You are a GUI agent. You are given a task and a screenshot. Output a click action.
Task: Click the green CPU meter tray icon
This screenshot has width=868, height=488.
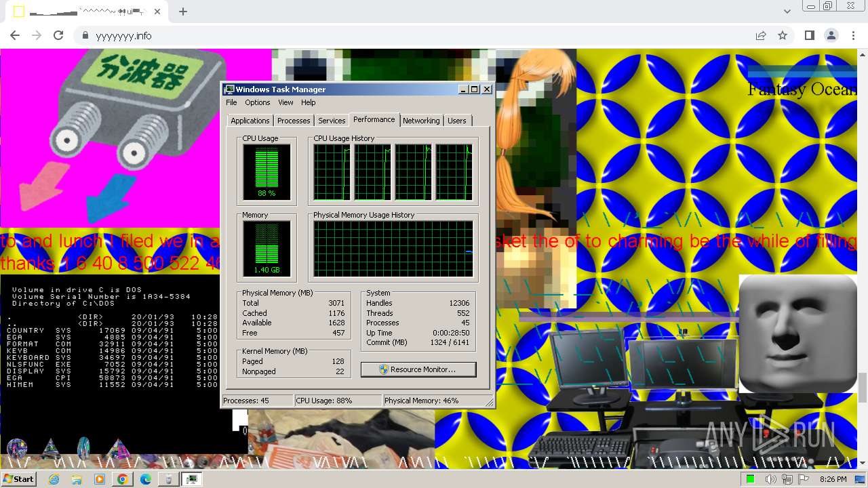click(x=751, y=479)
